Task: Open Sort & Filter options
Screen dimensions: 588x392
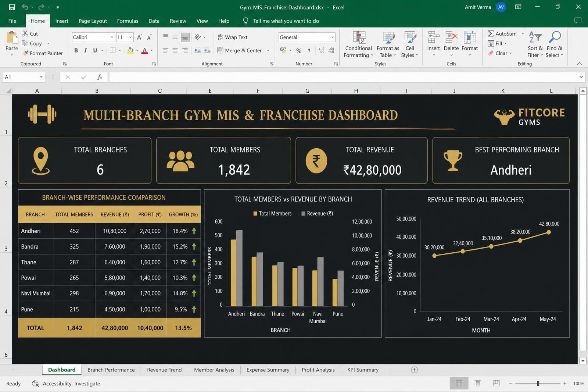Action: tap(535, 44)
